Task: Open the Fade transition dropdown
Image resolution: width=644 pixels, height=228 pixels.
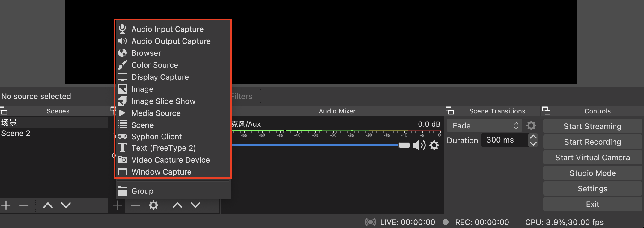Action: point(484,126)
